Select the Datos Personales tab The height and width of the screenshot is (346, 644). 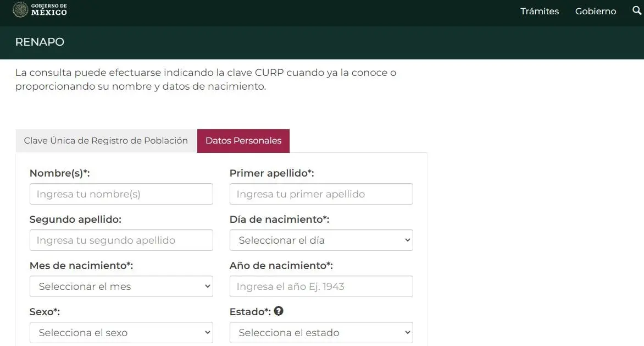[x=243, y=140]
